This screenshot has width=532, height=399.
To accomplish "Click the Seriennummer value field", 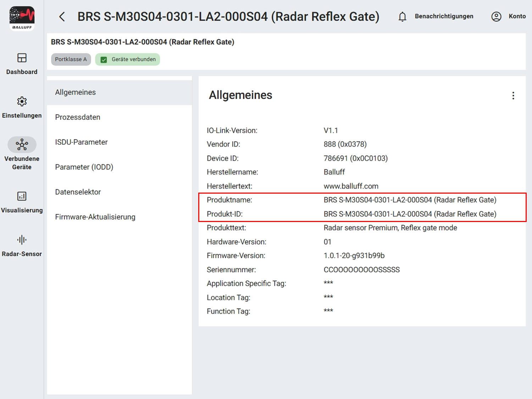I will (361, 270).
